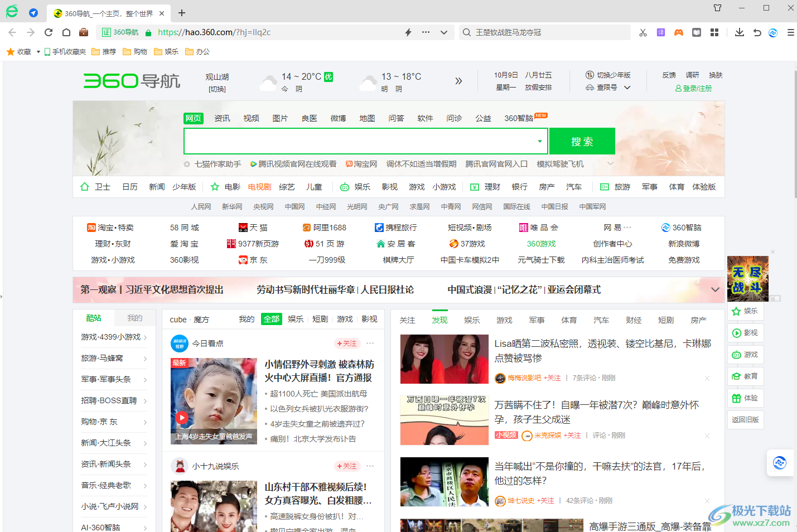Click the main web search input box
Viewport: 797px width, 532px height.
pyautogui.click(x=361, y=141)
